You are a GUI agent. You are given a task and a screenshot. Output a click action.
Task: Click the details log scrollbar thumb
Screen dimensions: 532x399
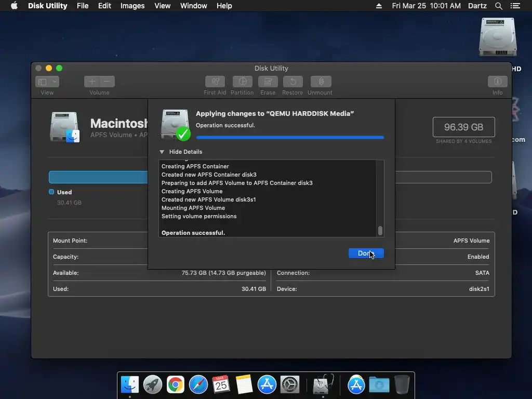380,230
